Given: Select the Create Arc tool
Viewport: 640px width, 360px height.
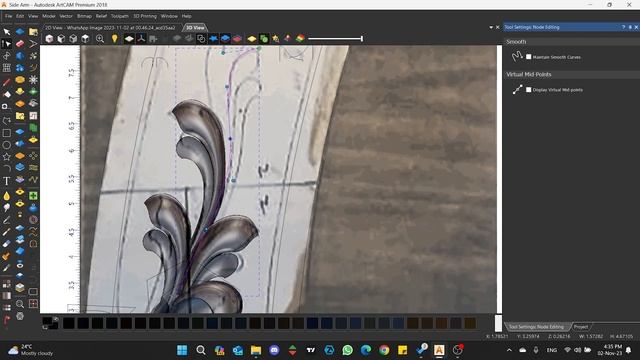Looking at the screenshot, I should [x=7, y=169].
